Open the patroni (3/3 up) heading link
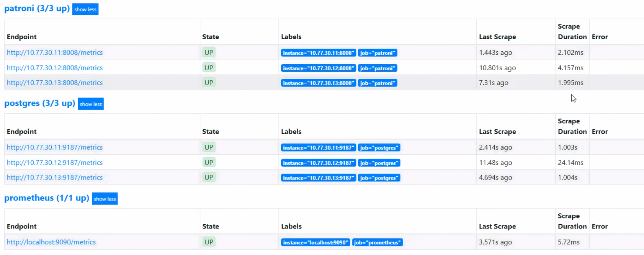Screen dimensions: 644x255 37,8
